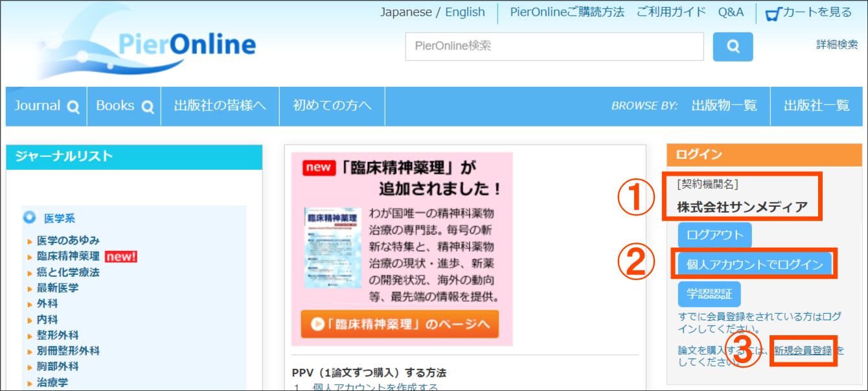Click the PPV（1論文ずつ購入）する方法 heading
The width and height of the screenshot is (868, 391).
369,373
